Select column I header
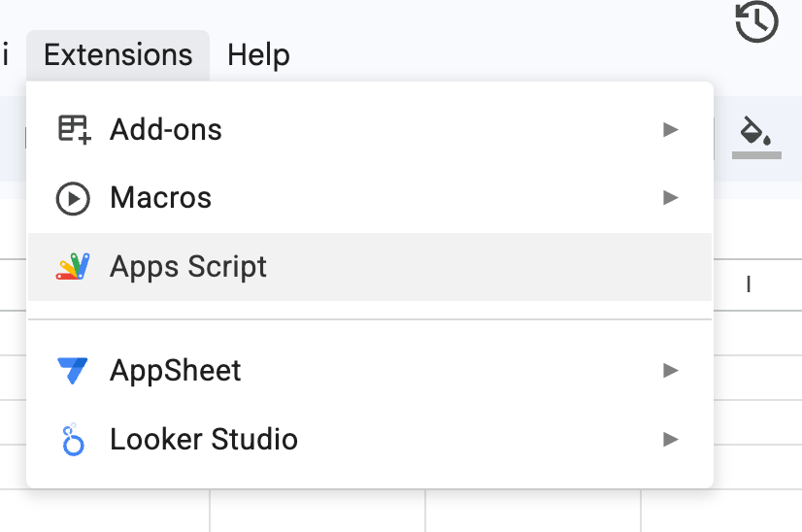802x532 pixels. [x=749, y=284]
